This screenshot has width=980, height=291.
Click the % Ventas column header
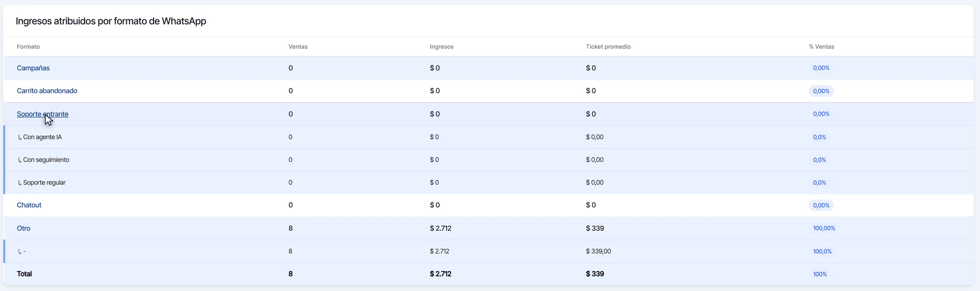(821, 46)
